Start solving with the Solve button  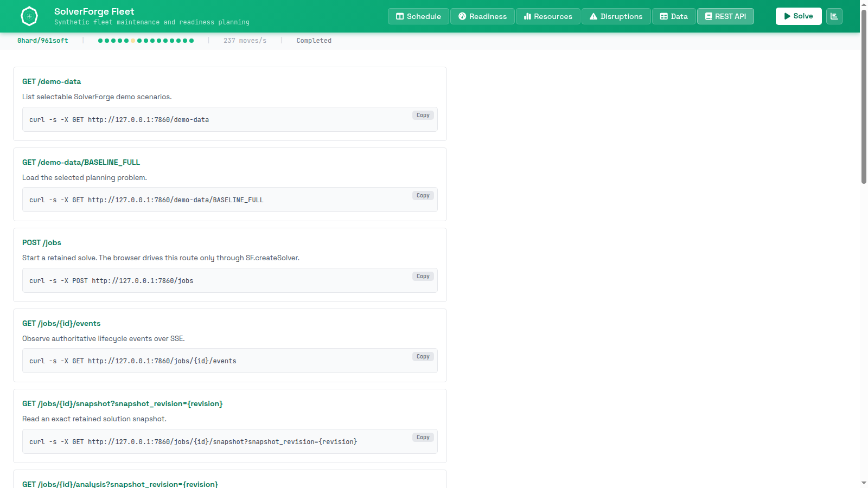coord(799,16)
